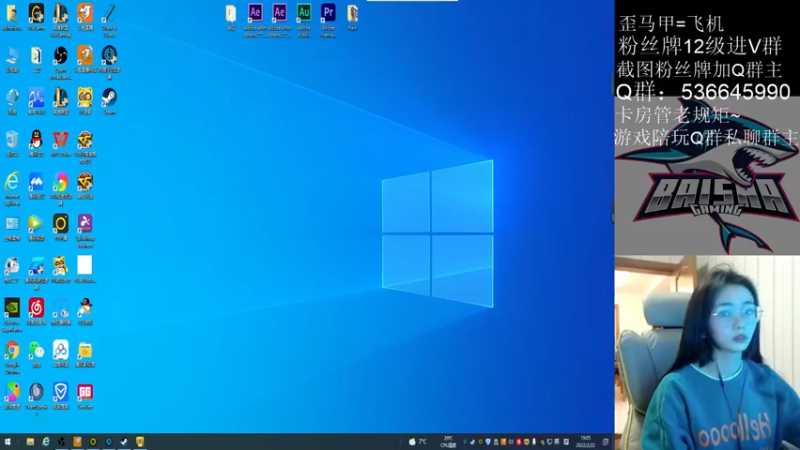800x450 pixels.
Task: Switch to Internet Explorer on the taskbar
Action: [x=46, y=442]
